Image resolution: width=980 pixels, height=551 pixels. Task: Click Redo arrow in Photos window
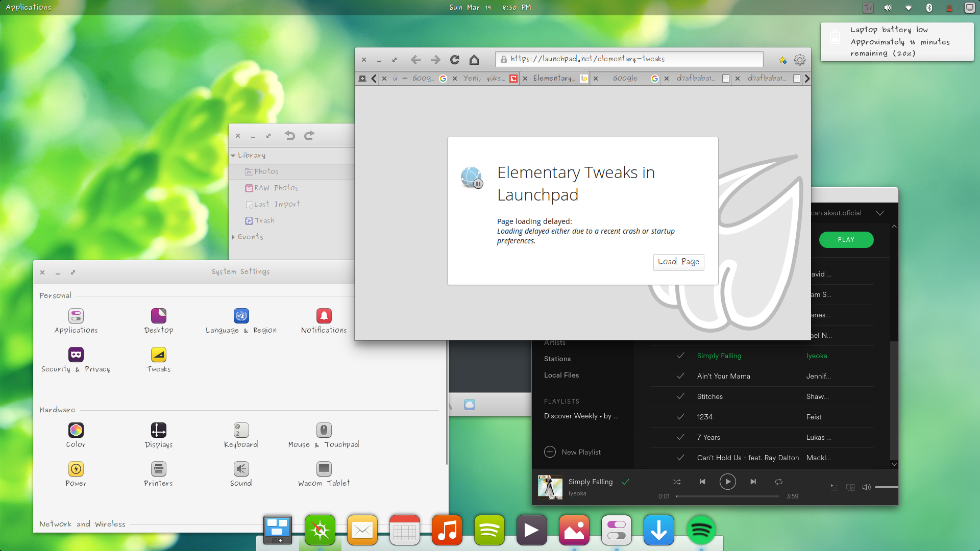(309, 136)
